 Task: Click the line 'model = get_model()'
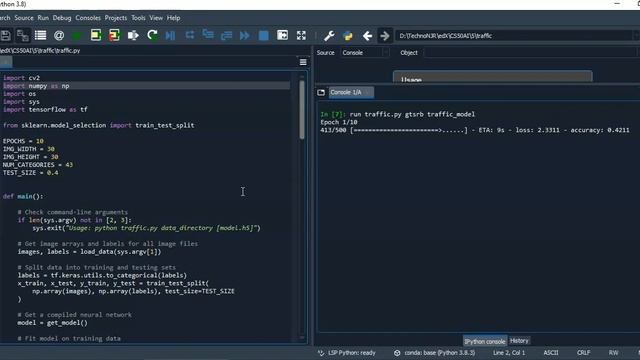52,323
